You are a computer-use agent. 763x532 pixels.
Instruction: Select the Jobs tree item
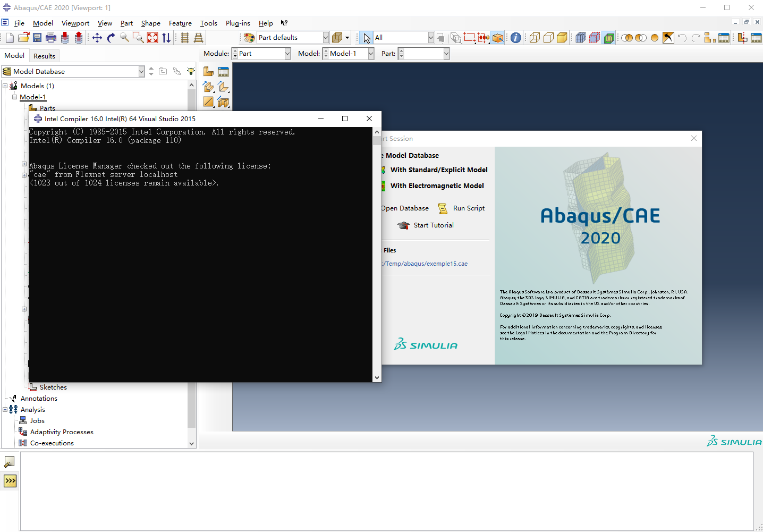click(x=37, y=420)
